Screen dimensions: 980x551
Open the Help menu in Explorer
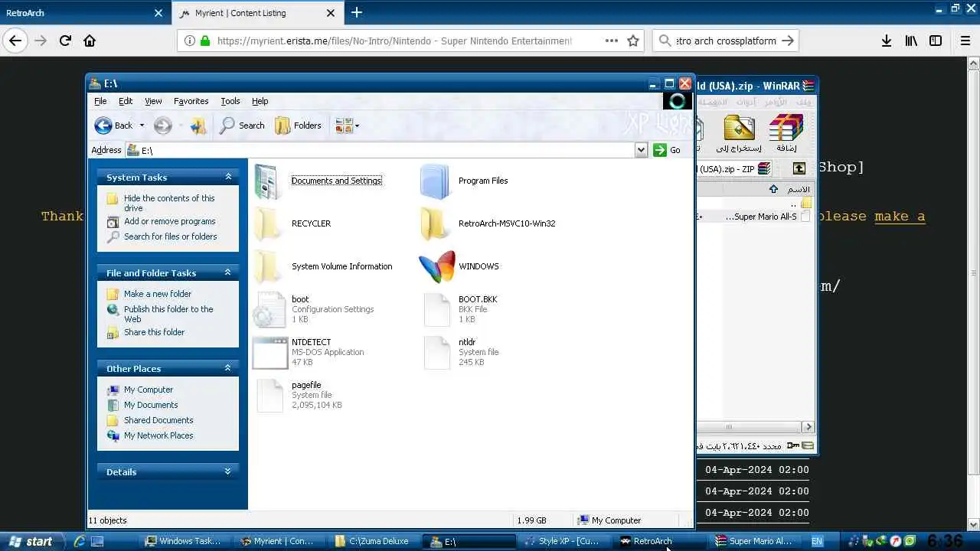pos(260,101)
